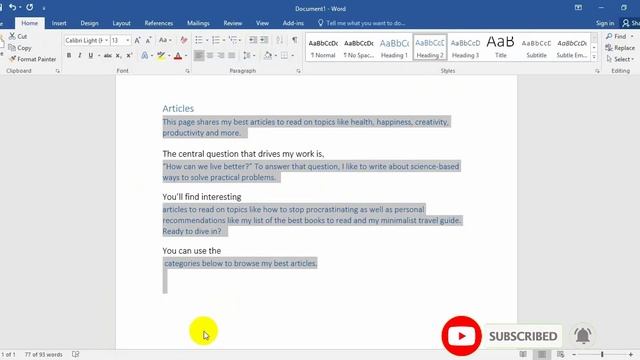The height and width of the screenshot is (360, 640).
Task: Expand font color dropdown arrow
Action: pos(186,56)
